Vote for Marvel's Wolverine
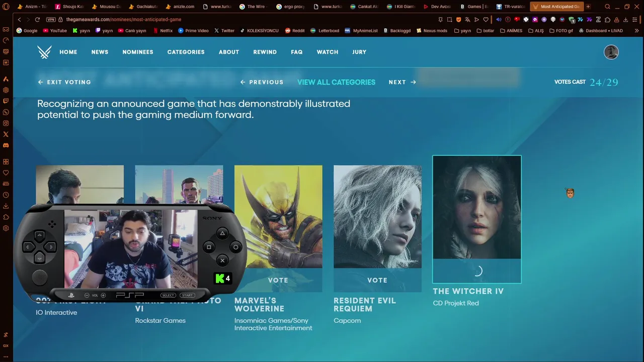 point(278,280)
